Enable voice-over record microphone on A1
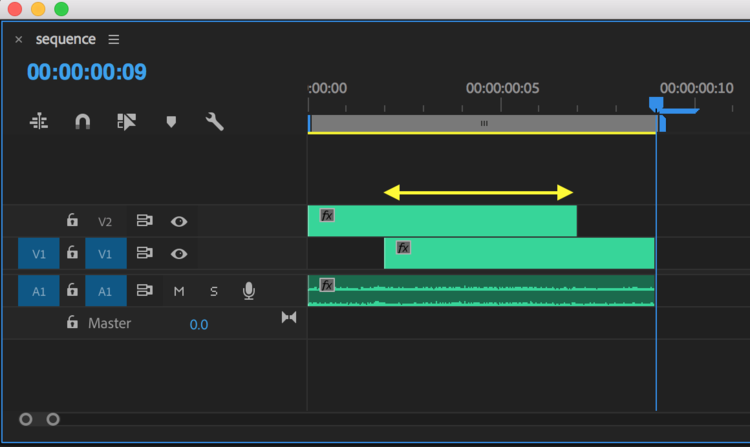The height and width of the screenshot is (447, 750). (x=248, y=291)
